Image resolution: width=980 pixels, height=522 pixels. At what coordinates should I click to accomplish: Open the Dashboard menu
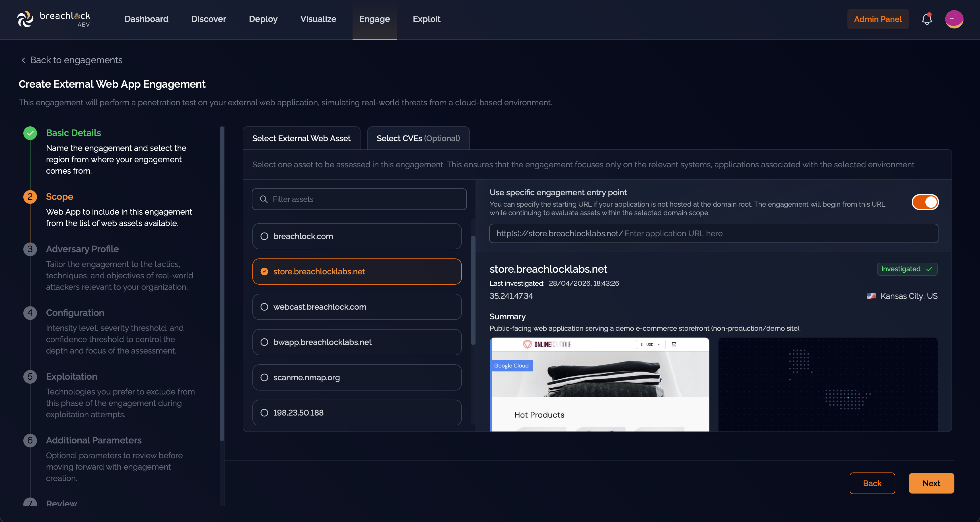click(x=147, y=19)
